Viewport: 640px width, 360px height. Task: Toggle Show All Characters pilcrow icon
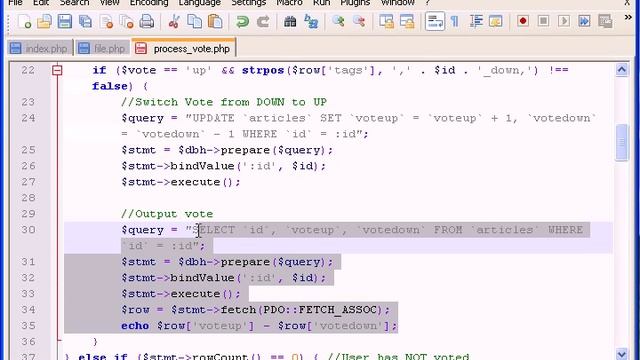click(455, 21)
